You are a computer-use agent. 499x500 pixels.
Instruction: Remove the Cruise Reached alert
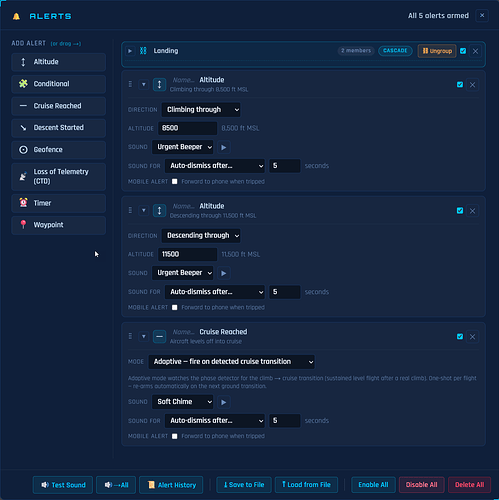(472, 337)
